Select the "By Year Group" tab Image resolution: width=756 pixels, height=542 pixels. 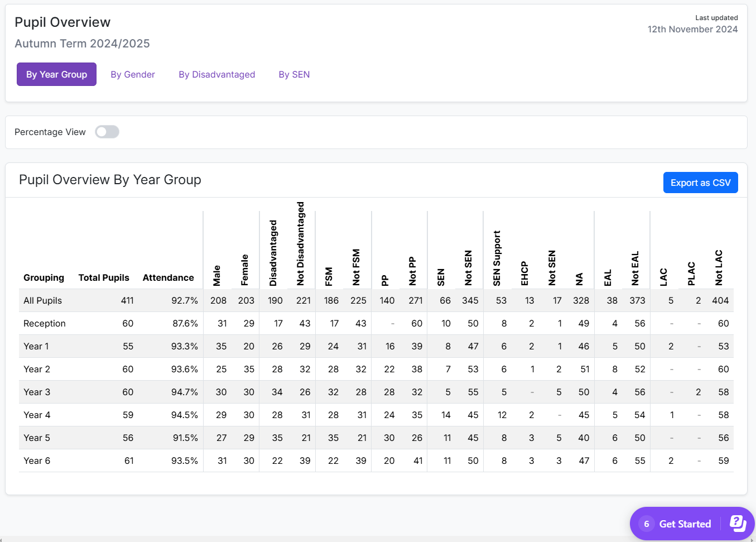(x=56, y=74)
